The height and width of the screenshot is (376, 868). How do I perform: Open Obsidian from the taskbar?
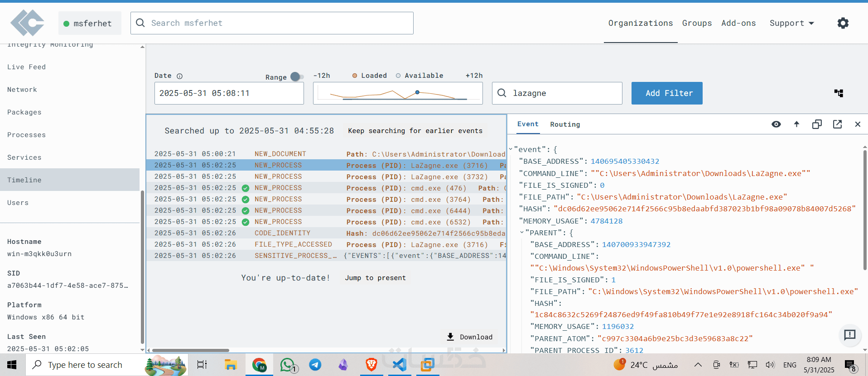[x=343, y=365]
